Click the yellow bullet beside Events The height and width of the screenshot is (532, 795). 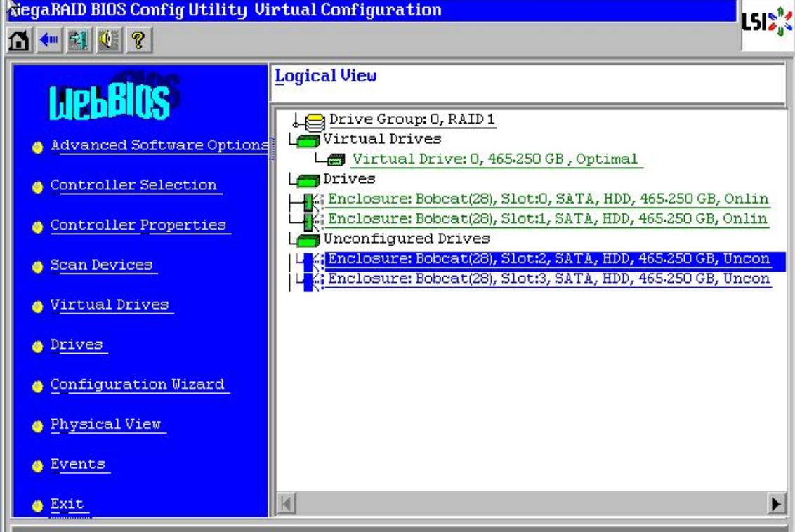pyautogui.click(x=37, y=466)
